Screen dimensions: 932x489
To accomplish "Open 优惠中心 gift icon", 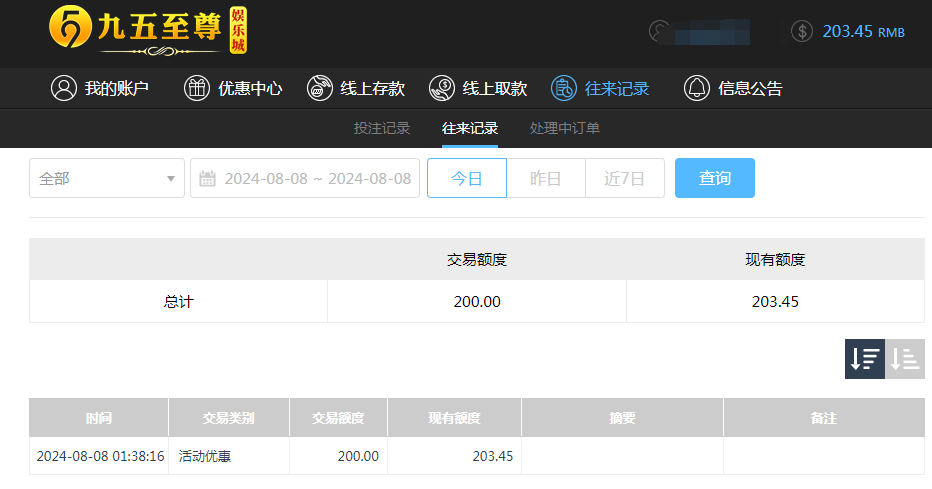I will (197, 88).
